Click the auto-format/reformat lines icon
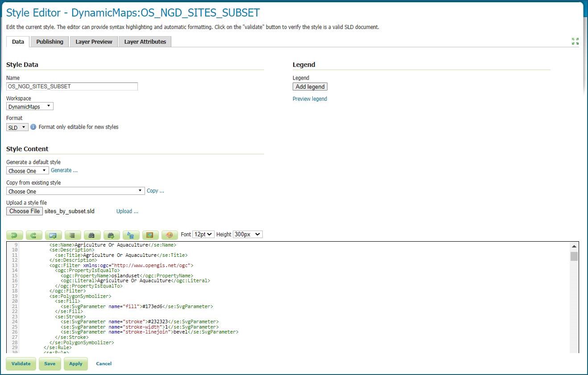This screenshot has width=588, height=375. click(x=73, y=235)
